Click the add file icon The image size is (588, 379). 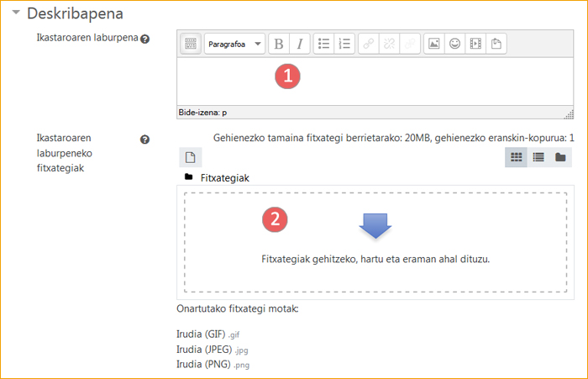[x=191, y=157]
